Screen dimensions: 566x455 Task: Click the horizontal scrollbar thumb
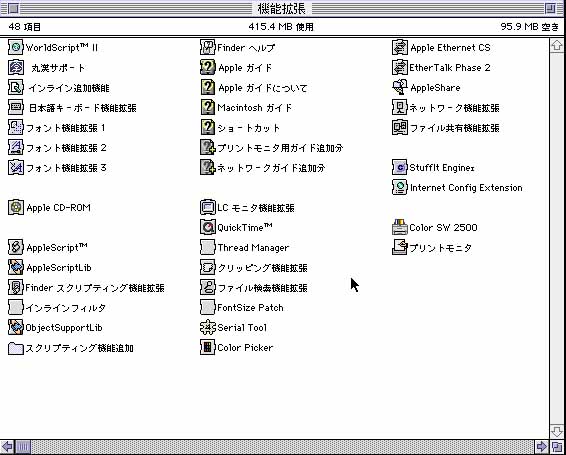pyautogui.click(x=23, y=446)
